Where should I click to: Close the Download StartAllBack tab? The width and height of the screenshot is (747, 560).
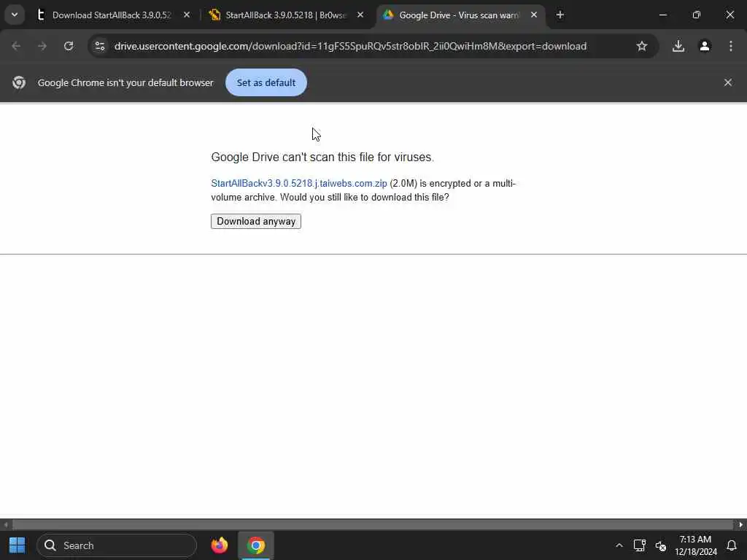click(187, 15)
